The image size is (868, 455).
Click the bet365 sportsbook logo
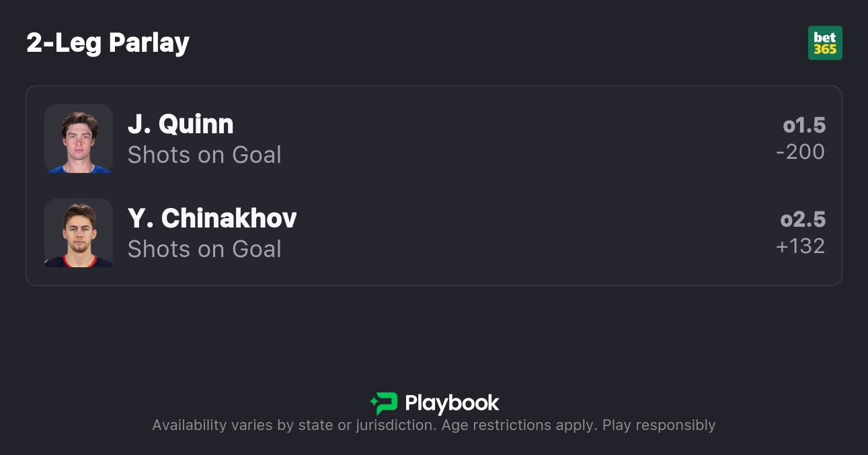pyautogui.click(x=825, y=43)
